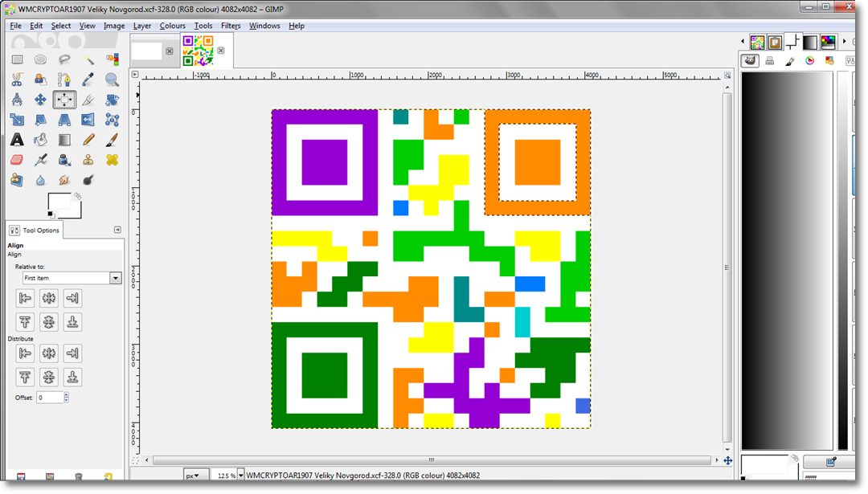
Task: Activate the Foreground Select tool
Action: (x=40, y=80)
